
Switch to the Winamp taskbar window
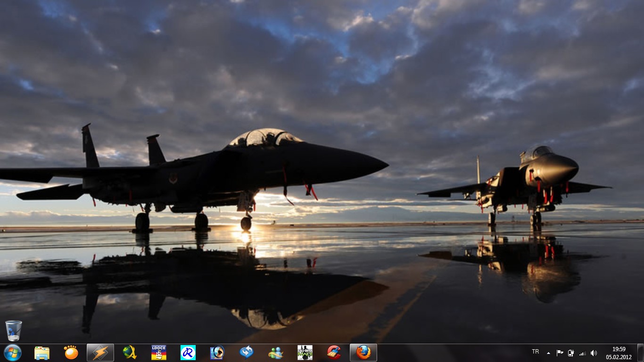click(100, 353)
